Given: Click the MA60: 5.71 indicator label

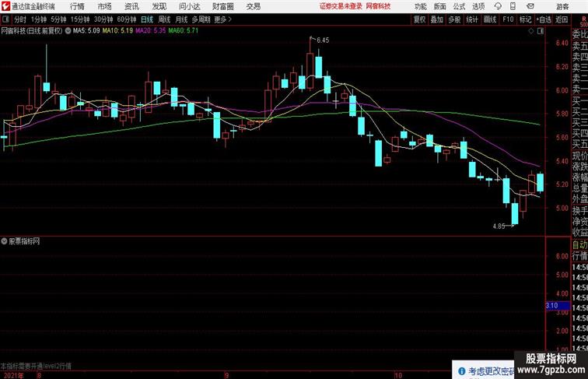Looking at the screenshot, I should coord(183,31).
